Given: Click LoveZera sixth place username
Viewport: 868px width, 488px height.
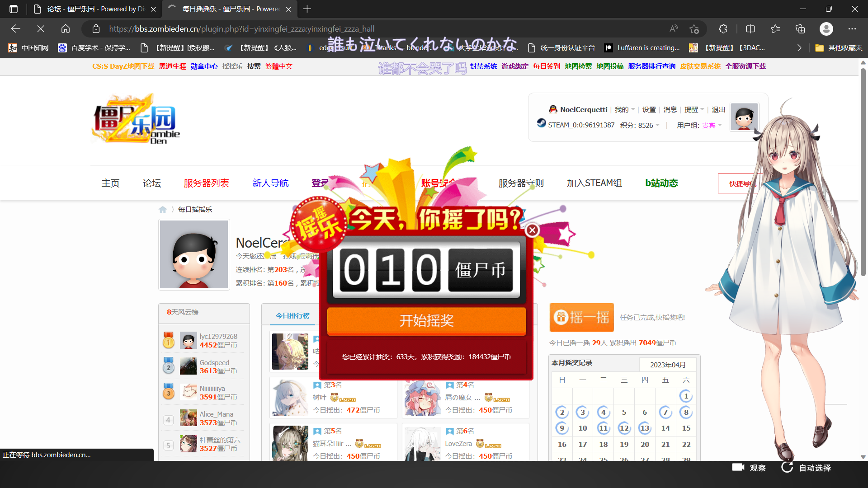Looking at the screenshot, I should (x=458, y=444).
